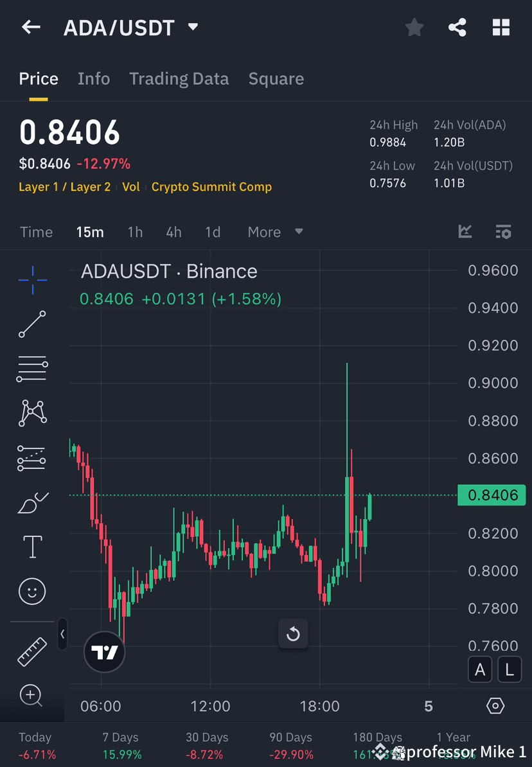Select the XABCD pattern tool
532x767 pixels.
[x=32, y=413]
